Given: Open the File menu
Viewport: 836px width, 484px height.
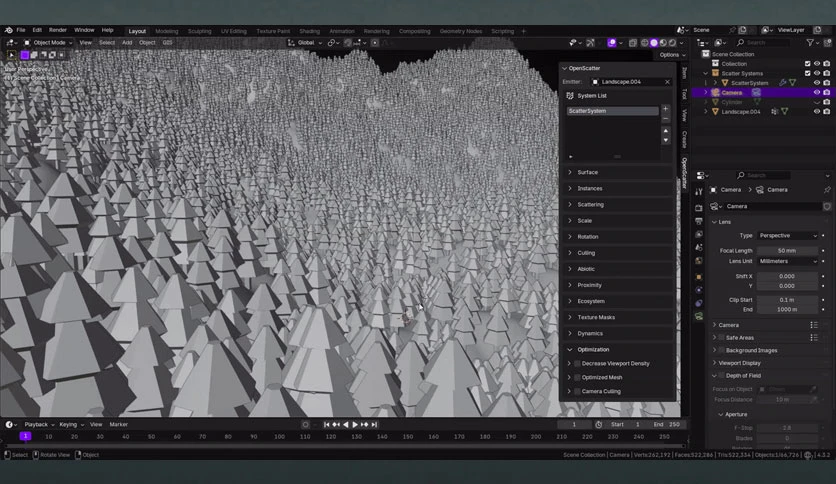Looking at the screenshot, I should [x=21, y=30].
